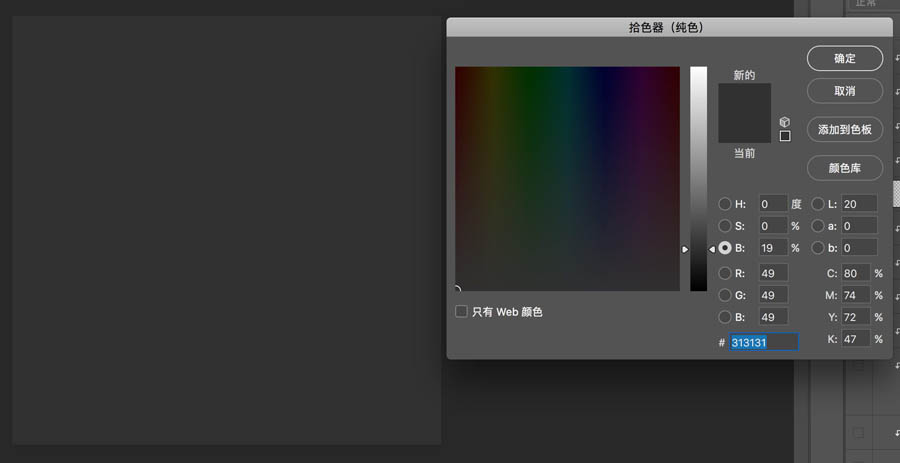Select the Lab a radio button
This screenshot has width=900, height=463.
818,226
